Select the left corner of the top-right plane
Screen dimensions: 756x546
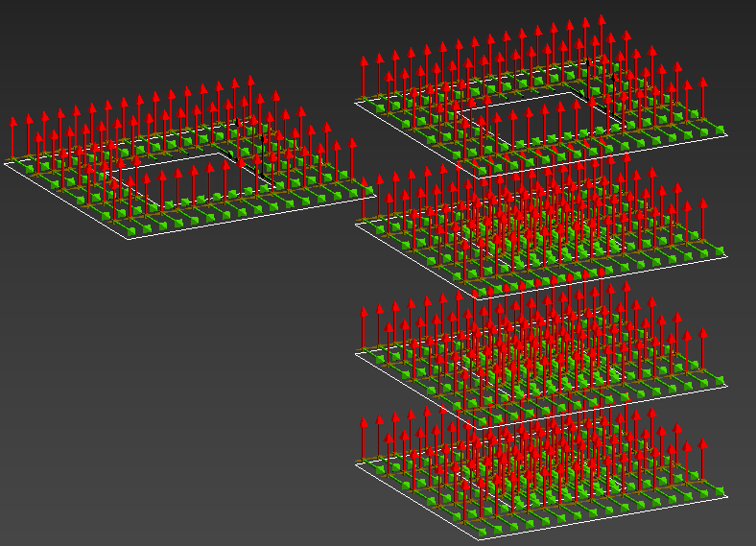355,104
